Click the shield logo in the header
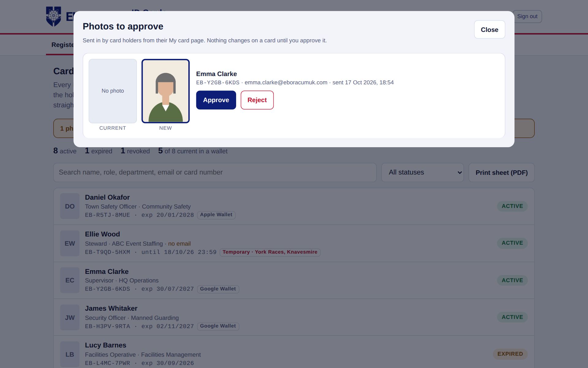 pos(53,16)
